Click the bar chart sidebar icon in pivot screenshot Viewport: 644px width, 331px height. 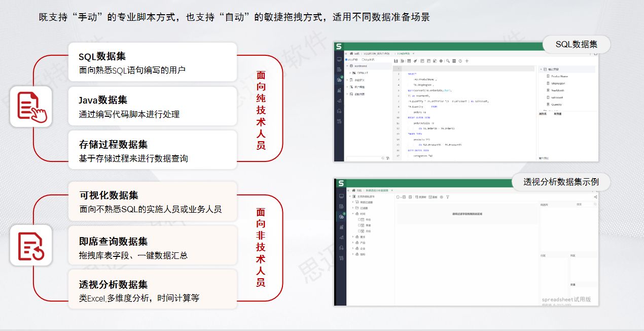coord(341,227)
